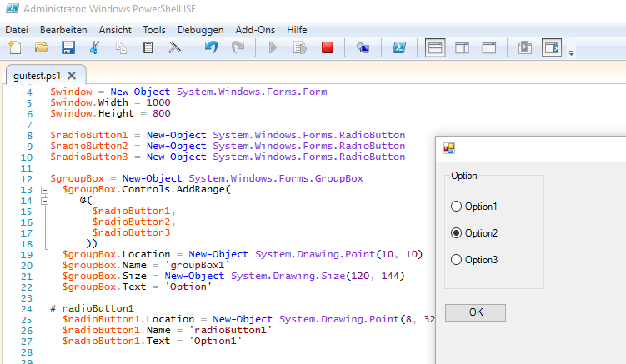The image size is (626, 364).
Task: Click the Paste clipboard icon
Action: 148,48
